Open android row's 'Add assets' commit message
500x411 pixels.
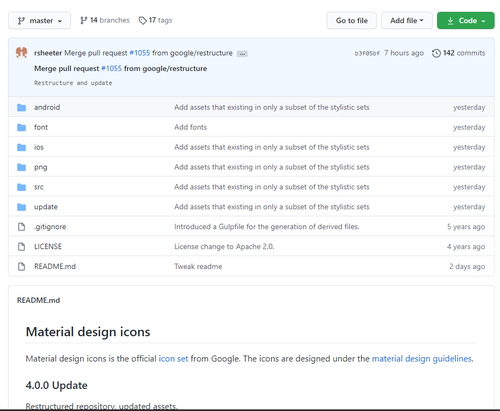(x=272, y=107)
